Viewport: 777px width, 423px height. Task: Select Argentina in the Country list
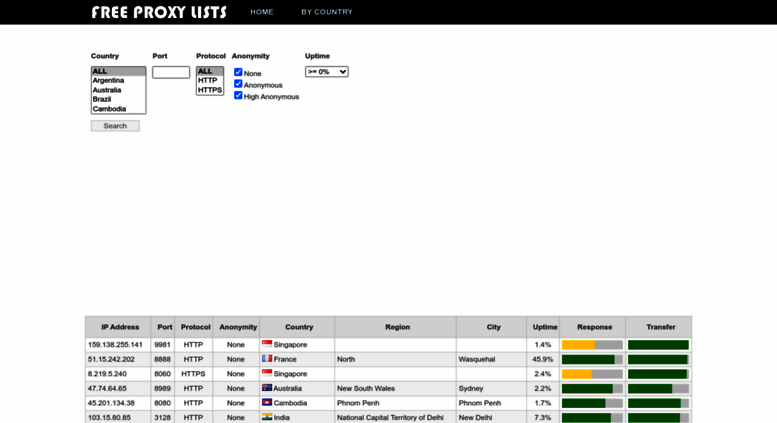click(x=118, y=80)
